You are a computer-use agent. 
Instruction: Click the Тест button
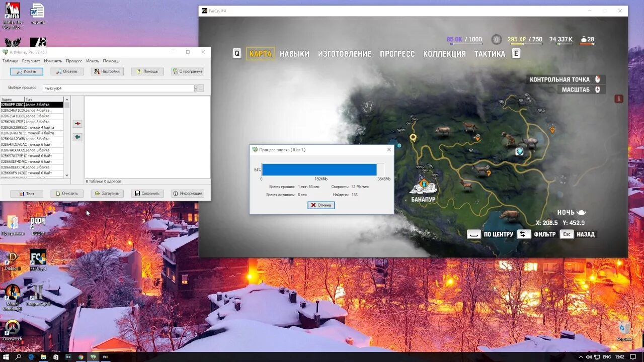coord(27,194)
